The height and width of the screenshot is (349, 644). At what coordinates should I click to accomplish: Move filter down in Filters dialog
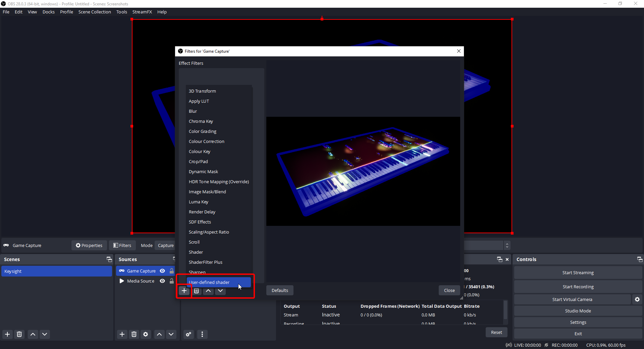click(220, 291)
